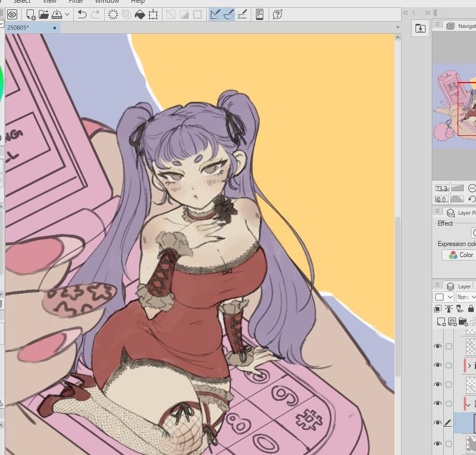Toggle Set as Reference Layer icon
This screenshot has width=476, height=455.
pos(448,309)
